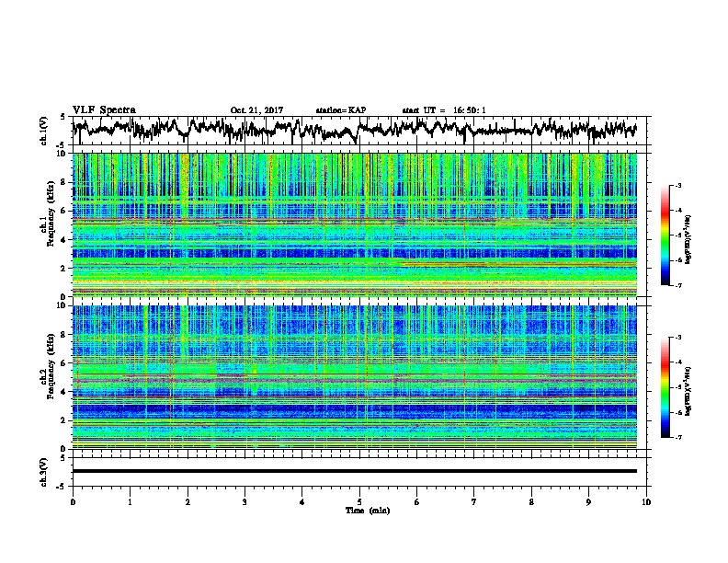Click the "-3" label on ch.2 colorbar

(678, 338)
